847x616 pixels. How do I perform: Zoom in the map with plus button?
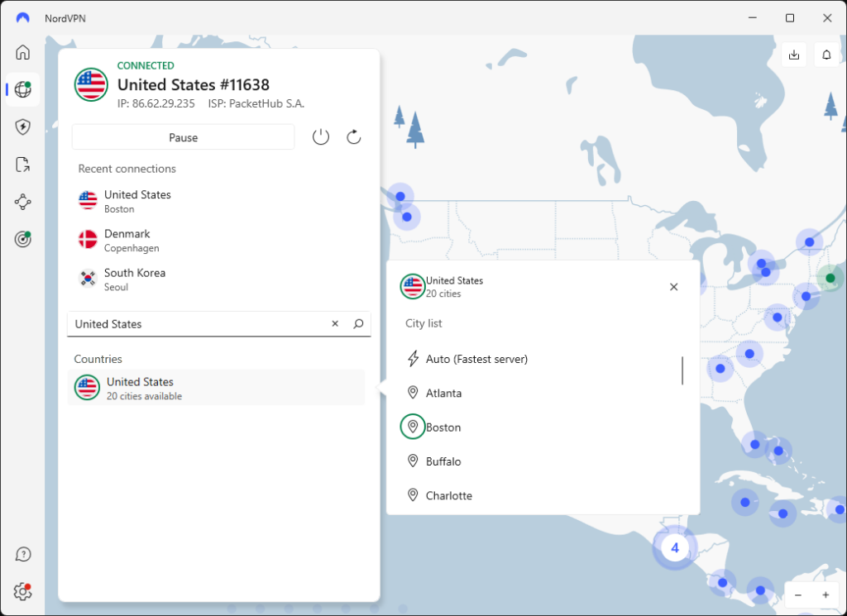click(825, 595)
